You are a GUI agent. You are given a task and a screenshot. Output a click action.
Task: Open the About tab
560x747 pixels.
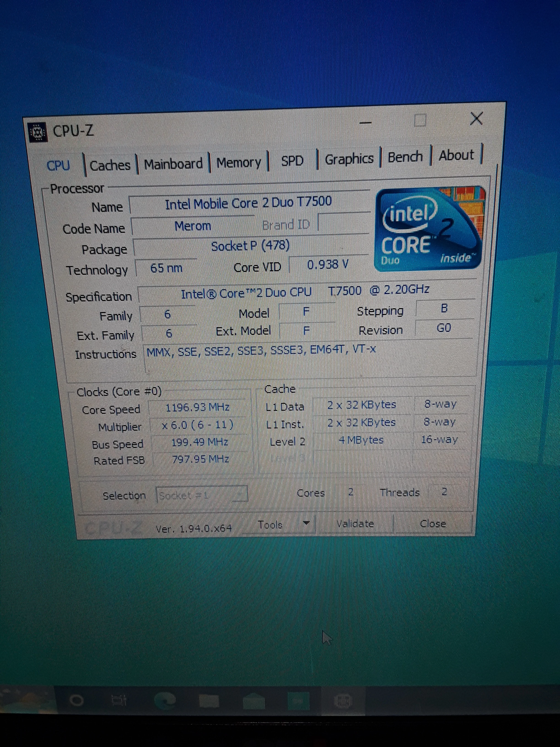(456, 155)
